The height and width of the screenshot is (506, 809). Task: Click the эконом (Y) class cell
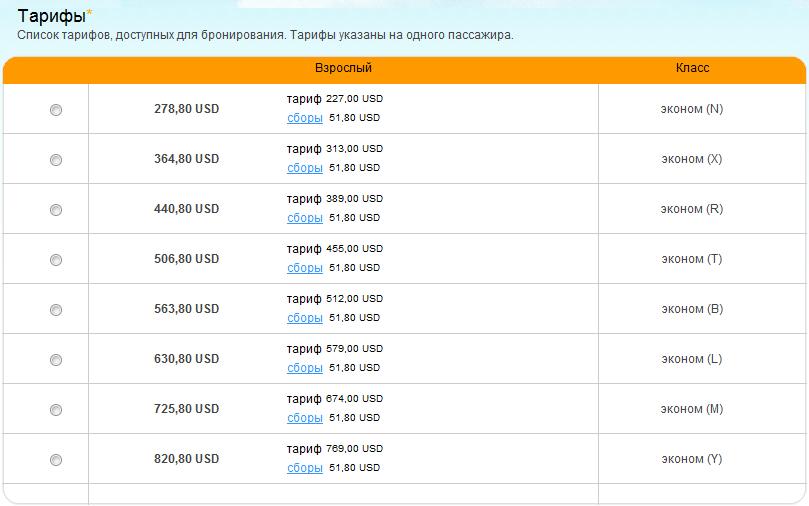(x=692, y=459)
